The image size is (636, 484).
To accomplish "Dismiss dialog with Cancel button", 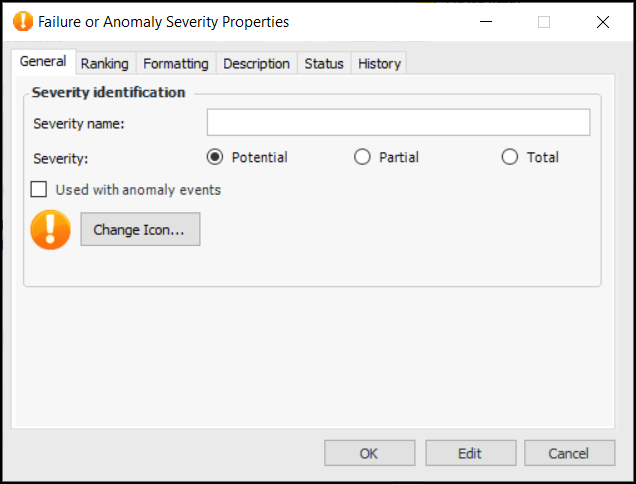I will (x=569, y=453).
